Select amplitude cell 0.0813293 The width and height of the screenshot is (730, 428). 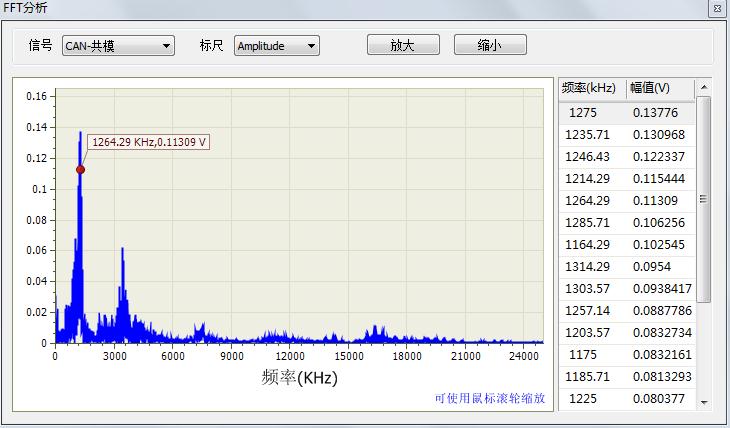(662, 376)
